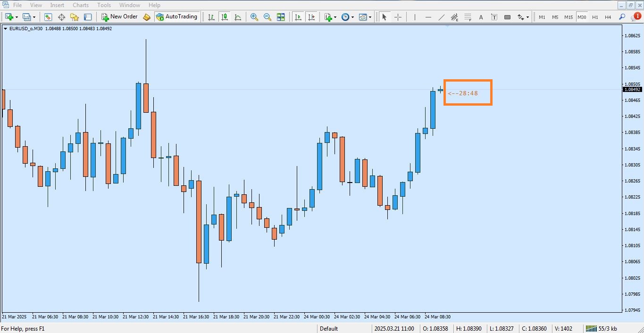Screen dimensions: 644x333
Task: Open the Navigator star-folder icon
Action: pyautogui.click(x=75, y=17)
